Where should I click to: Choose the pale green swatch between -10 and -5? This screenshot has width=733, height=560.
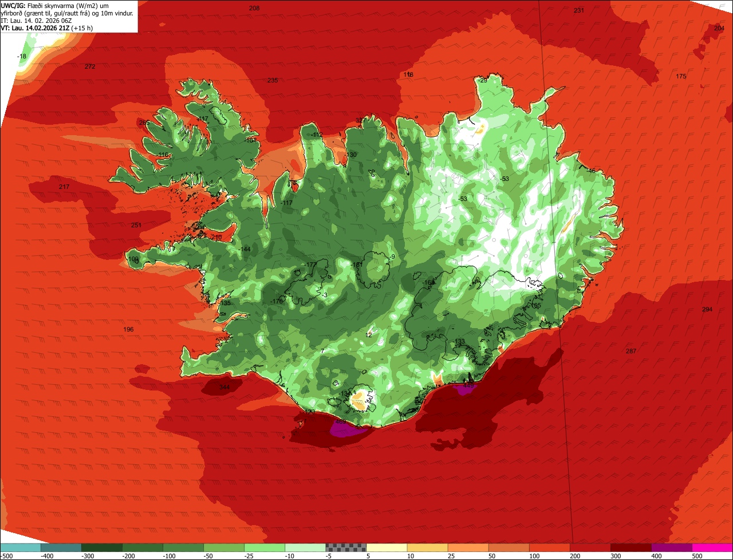click(x=305, y=547)
